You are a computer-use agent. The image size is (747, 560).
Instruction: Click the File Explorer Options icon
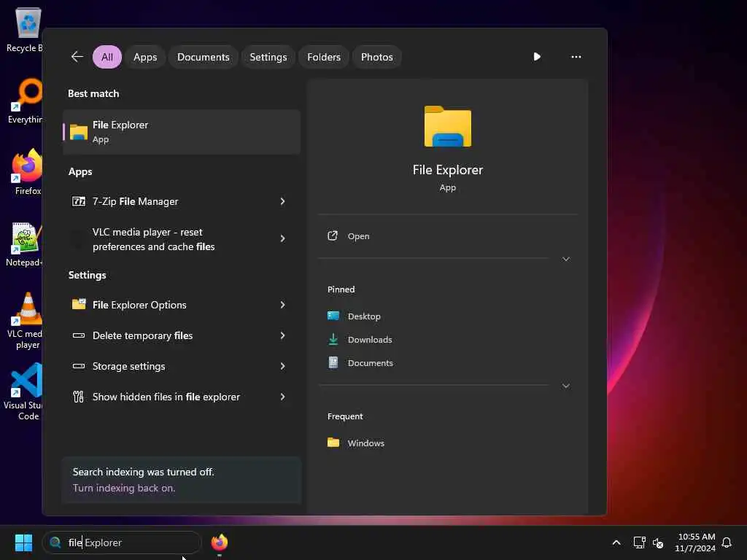tap(79, 304)
